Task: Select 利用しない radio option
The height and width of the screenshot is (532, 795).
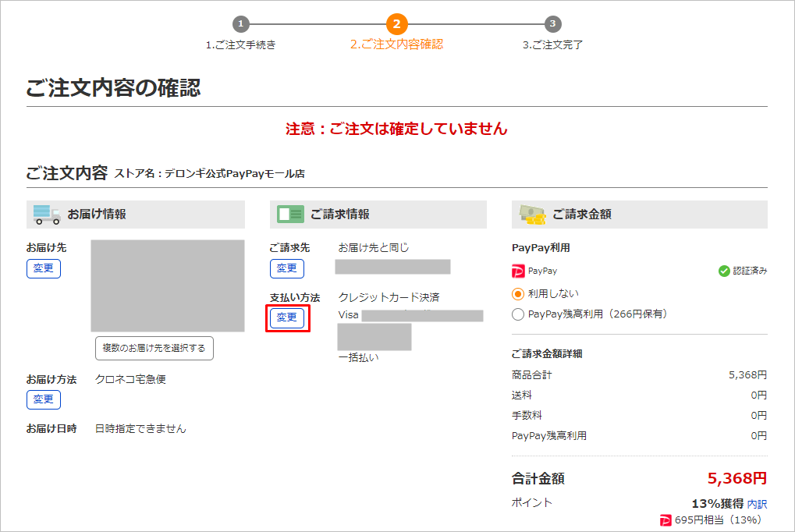Action: pos(518,294)
